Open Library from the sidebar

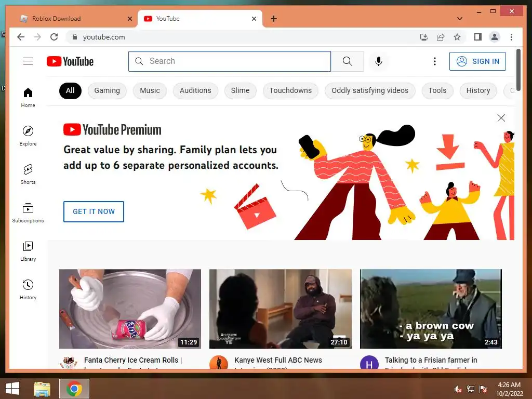(x=28, y=251)
